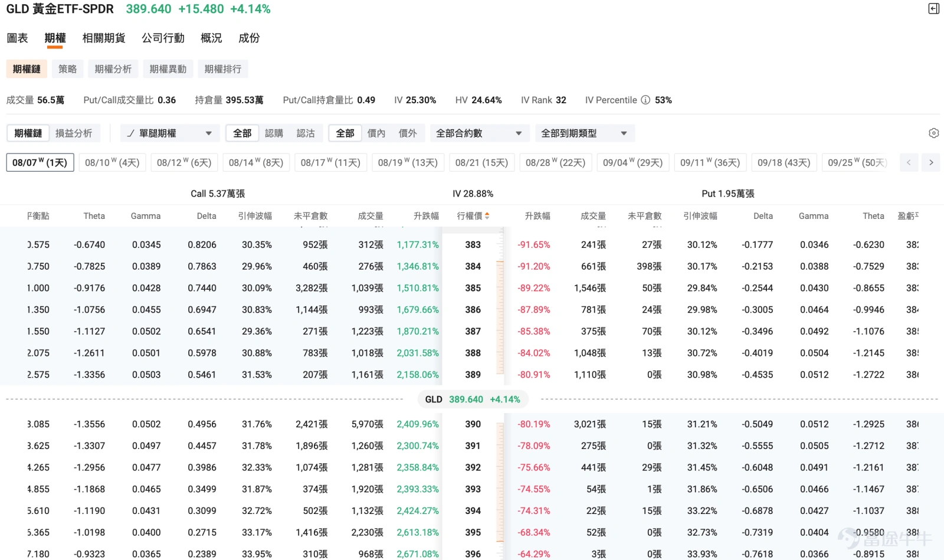Select 期權鏈 view toggle
The height and width of the screenshot is (560, 944).
click(28, 133)
